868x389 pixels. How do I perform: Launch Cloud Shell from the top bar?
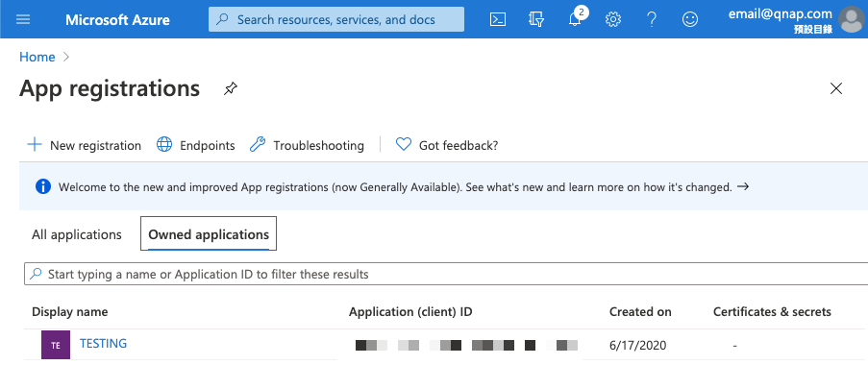498,19
